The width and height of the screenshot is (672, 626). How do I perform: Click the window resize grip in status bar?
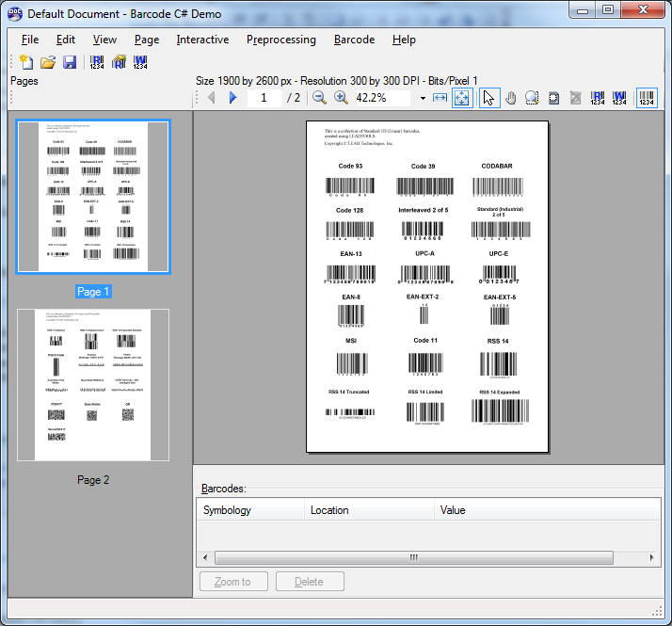pos(658,612)
